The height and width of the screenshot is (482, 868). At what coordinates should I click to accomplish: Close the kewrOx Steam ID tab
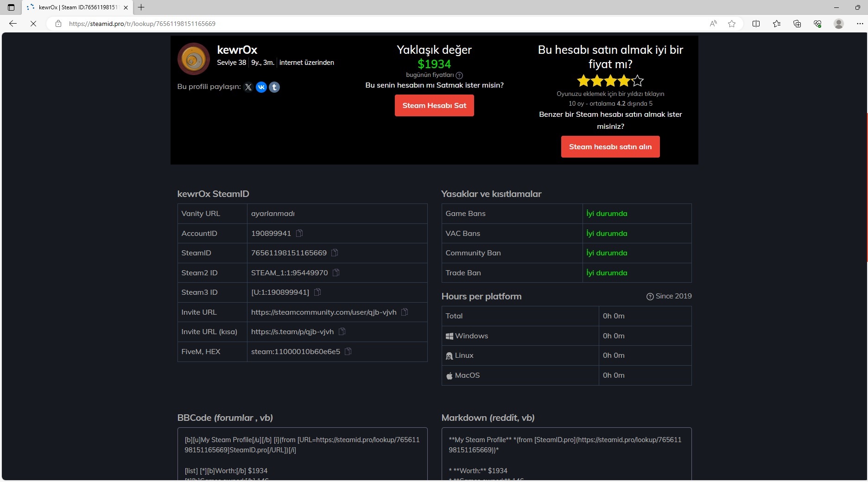126,7
